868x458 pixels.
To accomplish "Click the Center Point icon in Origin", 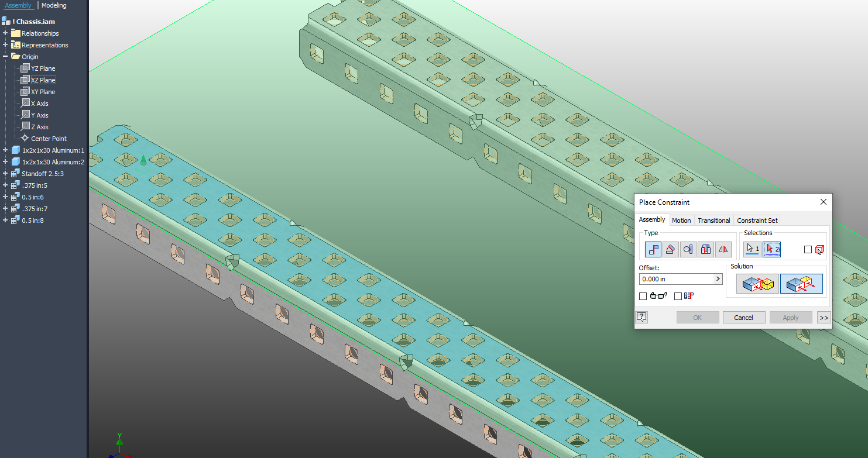I will coord(25,139).
